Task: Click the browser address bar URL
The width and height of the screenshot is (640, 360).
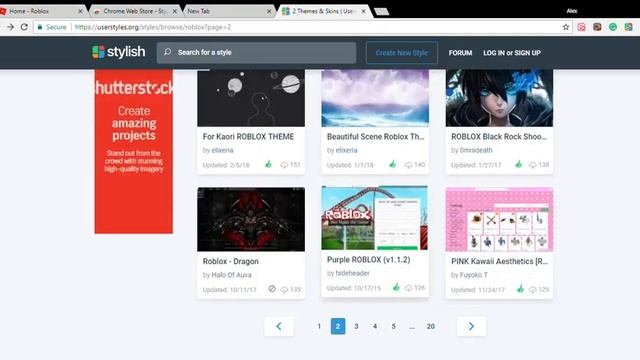Action: (153, 27)
